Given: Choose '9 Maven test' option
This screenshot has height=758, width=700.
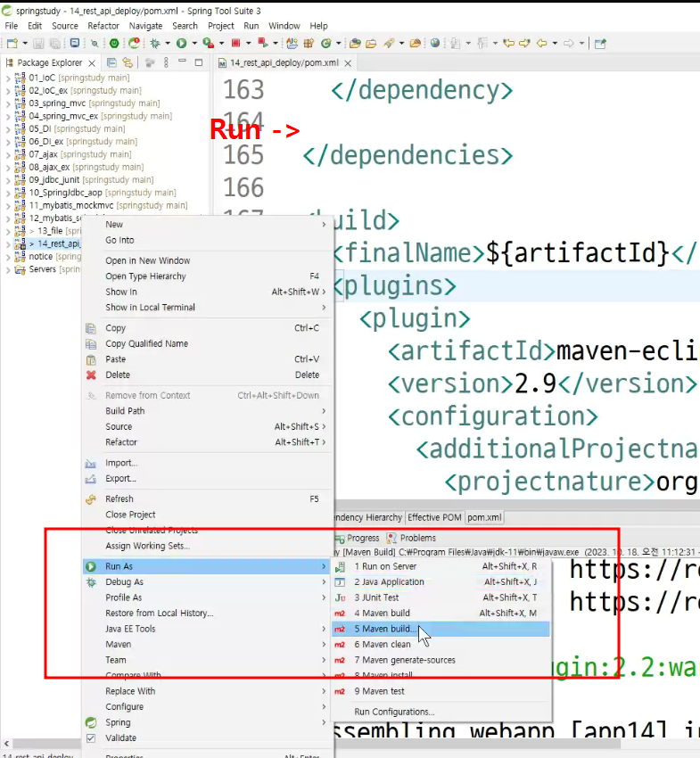Looking at the screenshot, I should pos(441,691).
